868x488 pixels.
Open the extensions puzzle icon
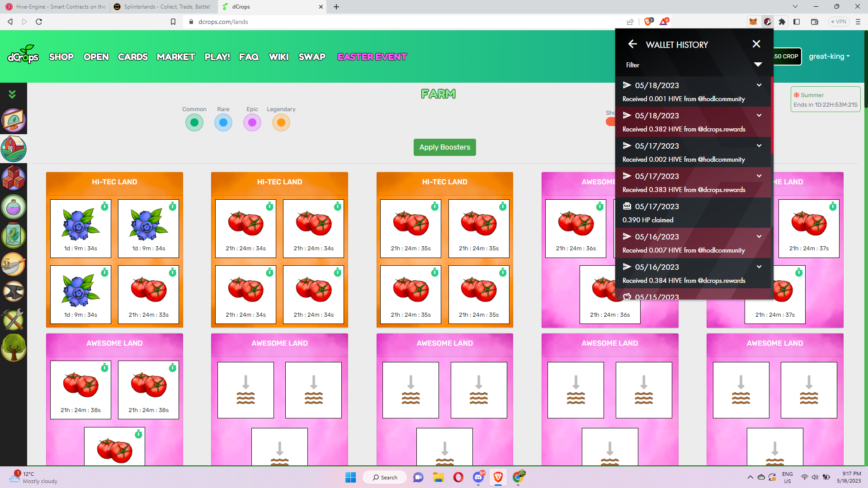pos(782,22)
